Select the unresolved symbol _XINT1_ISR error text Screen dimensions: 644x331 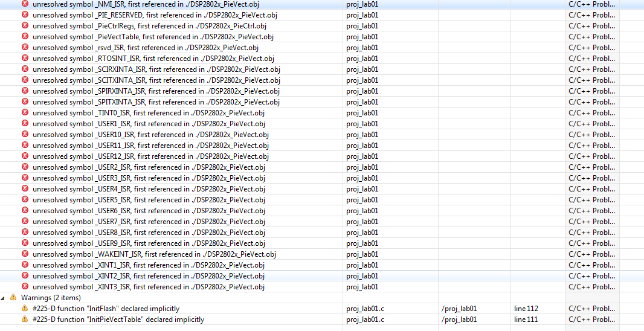pyautogui.click(x=149, y=265)
